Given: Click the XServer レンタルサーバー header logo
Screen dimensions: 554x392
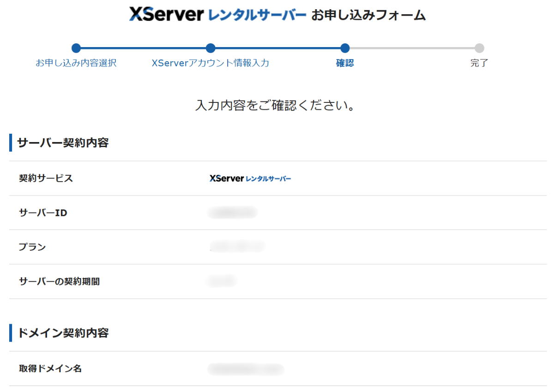Looking at the screenshot, I should click(217, 15).
